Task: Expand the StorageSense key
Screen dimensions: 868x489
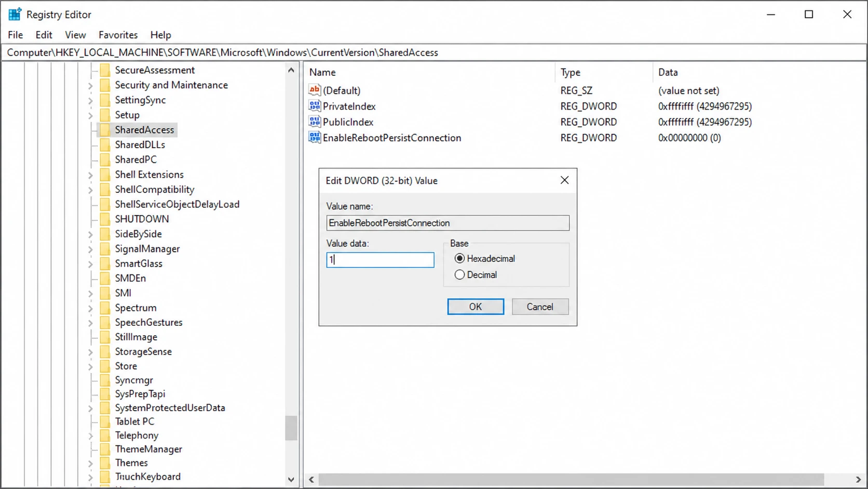Action: click(x=90, y=352)
